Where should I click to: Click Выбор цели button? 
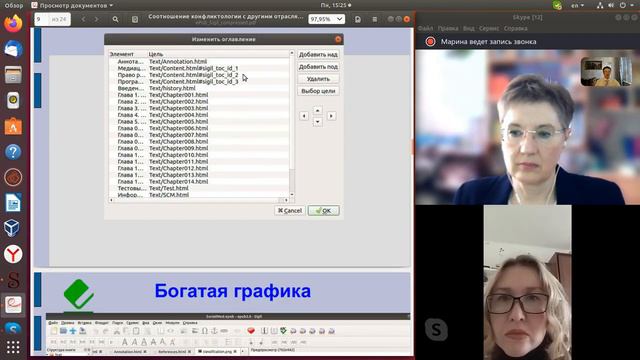pyautogui.click(x=318, y=91)
